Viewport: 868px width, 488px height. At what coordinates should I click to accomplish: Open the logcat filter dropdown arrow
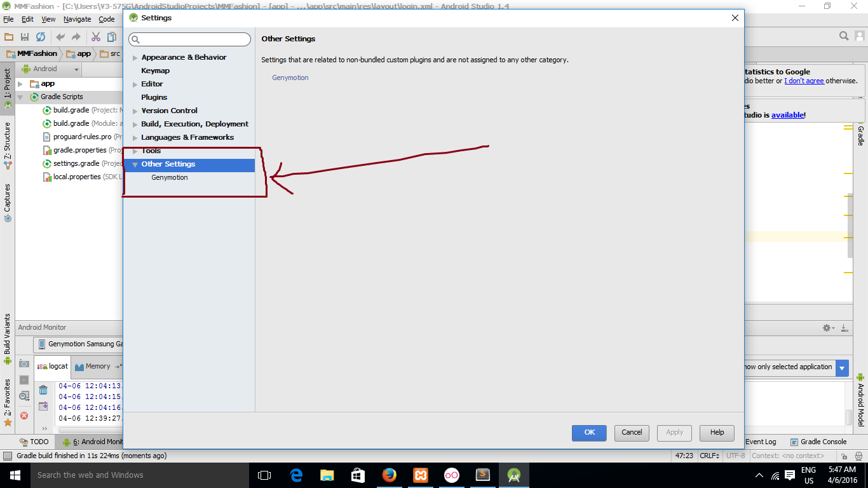click(842, 367)
